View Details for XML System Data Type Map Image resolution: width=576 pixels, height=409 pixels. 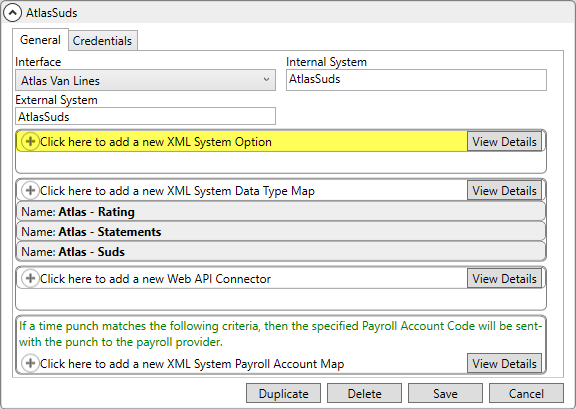(x=504, y=191)
